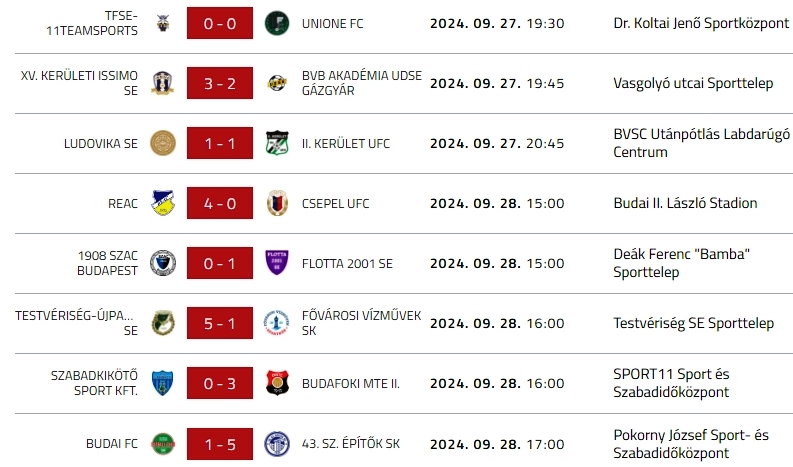Open the 5 - 1 match score

220,323
